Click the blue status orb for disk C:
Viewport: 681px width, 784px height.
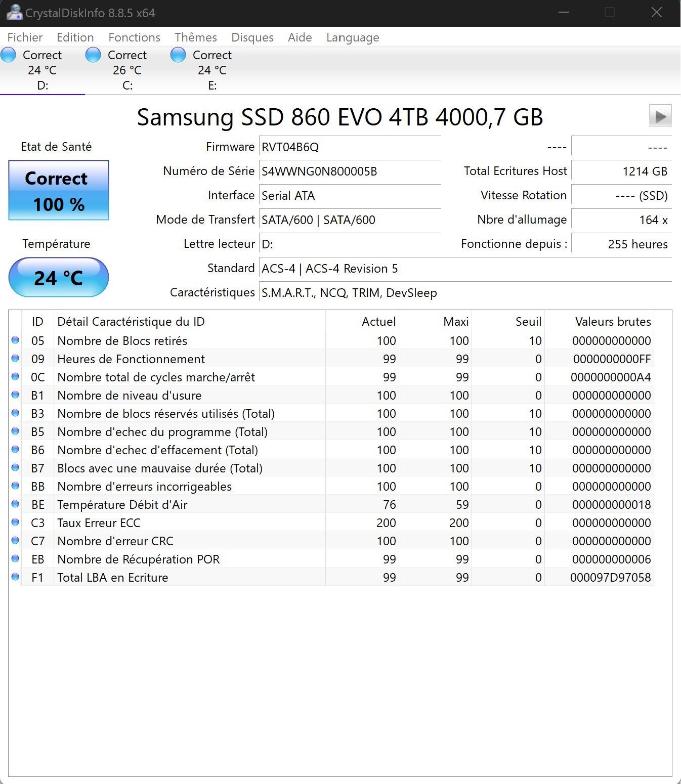[93, 55]
